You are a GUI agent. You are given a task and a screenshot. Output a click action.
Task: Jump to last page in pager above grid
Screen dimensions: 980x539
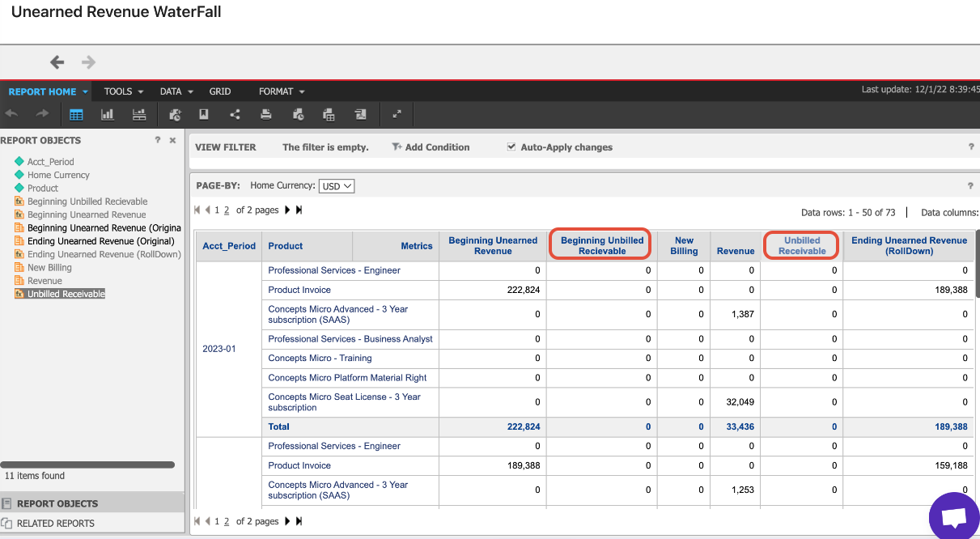[x=299, y=210]
